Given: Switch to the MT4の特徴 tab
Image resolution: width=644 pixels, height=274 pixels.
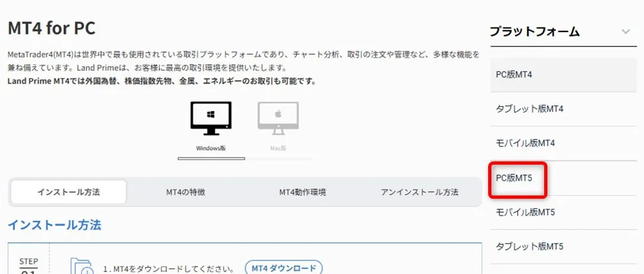Looking at the screenshot, I should click(x=185, y=192).
